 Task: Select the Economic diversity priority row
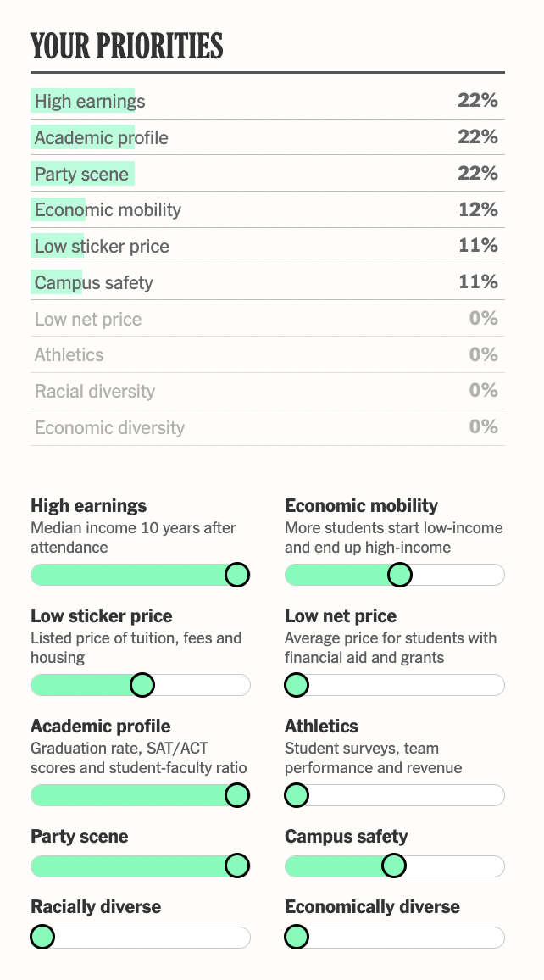267,428
